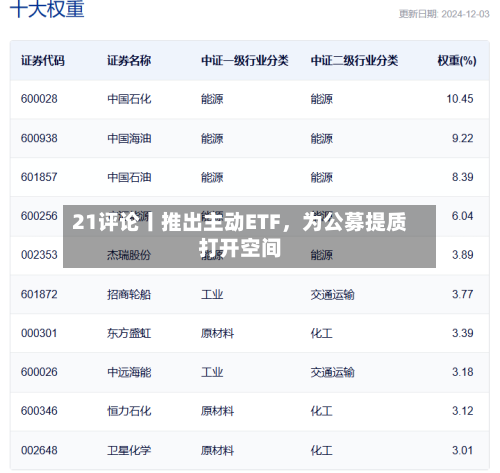Click the 权重(%) column header

pyautogui.click(x=457, y=61)
